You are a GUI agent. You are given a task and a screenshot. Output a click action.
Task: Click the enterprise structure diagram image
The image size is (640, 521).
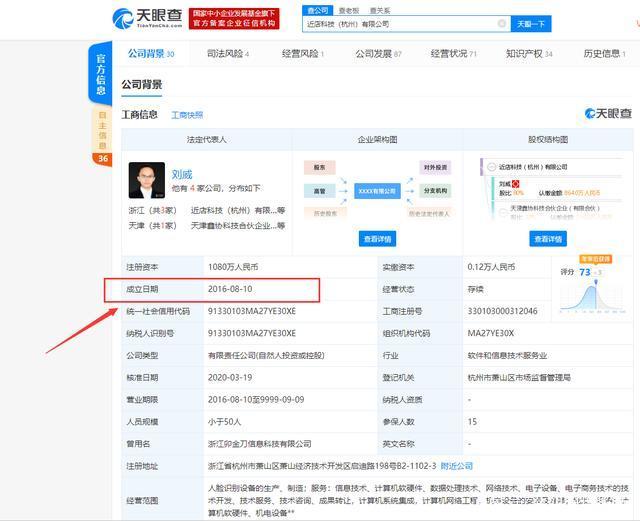377,190
